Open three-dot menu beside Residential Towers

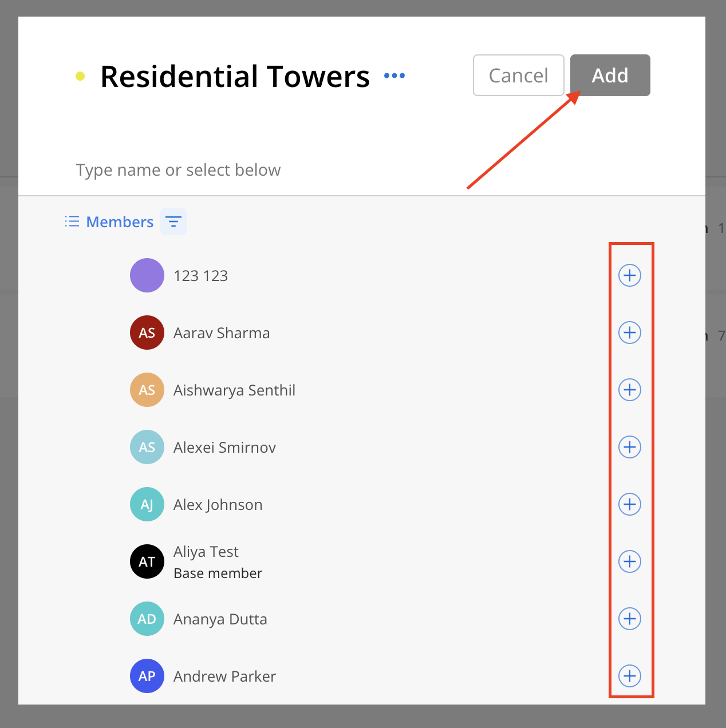click(x=394, y=76)
